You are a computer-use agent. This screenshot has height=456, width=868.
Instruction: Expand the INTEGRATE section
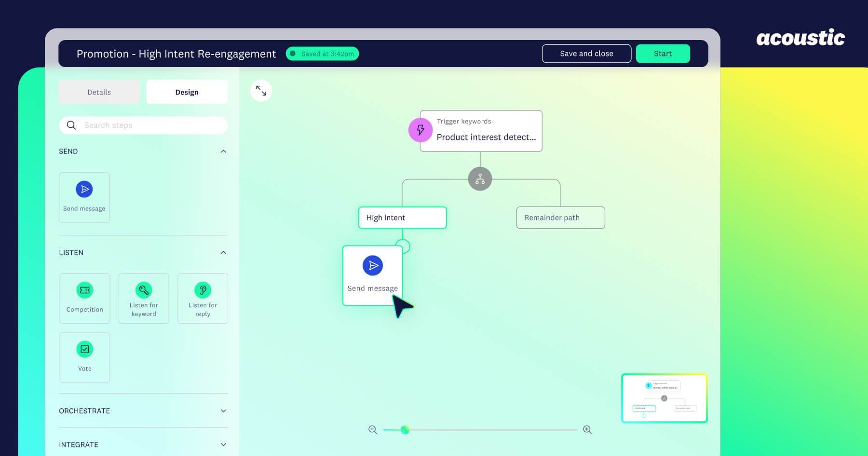point(223,445)
